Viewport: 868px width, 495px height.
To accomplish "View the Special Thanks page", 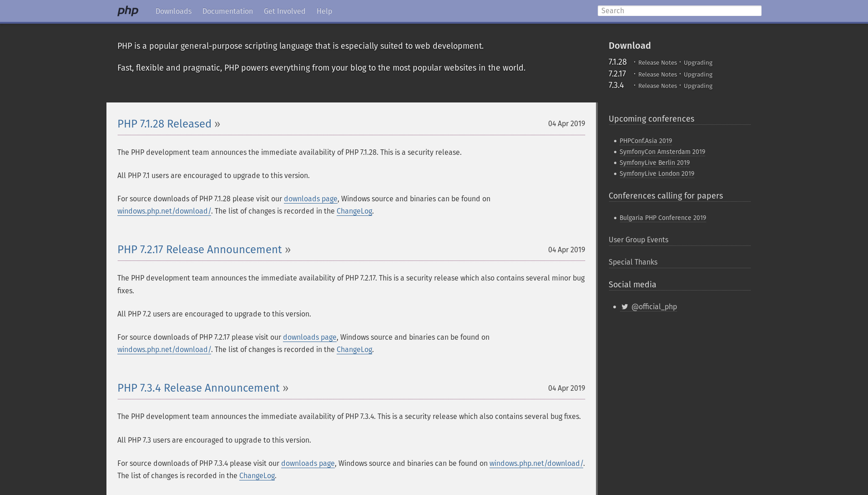I will click(633, 262).
